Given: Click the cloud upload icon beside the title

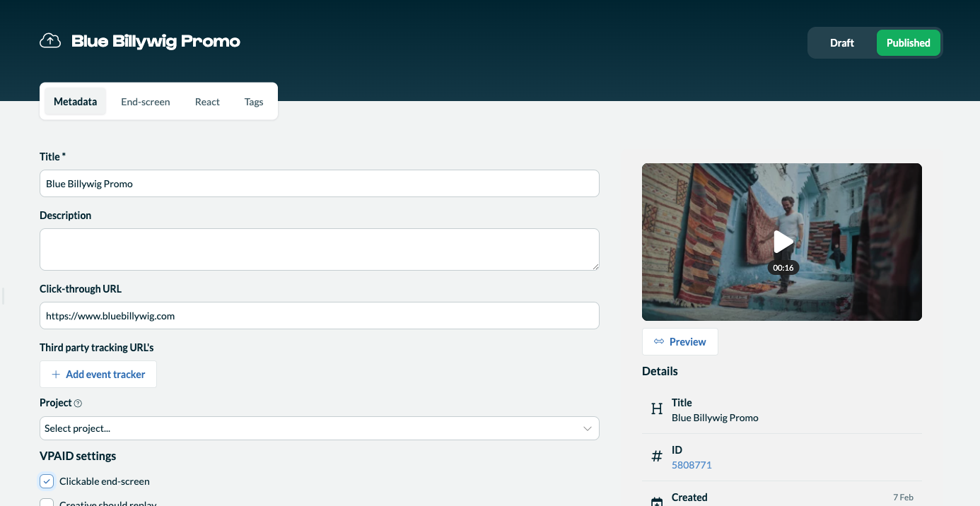Looking at the screenshot, I should tap(50, 41).
